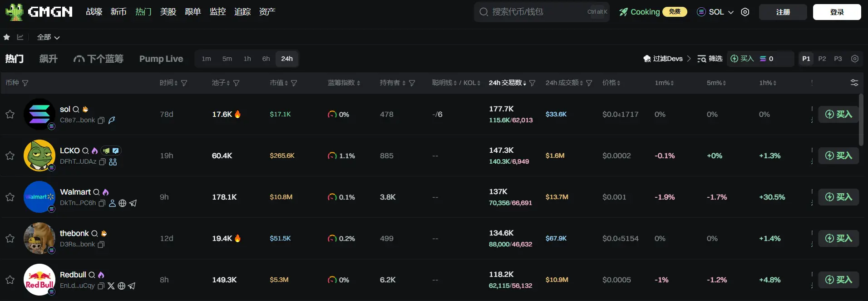Screen dimensions: 868x301
Task: Toggle favorite star for Walmart token
Action: (10, 197)
